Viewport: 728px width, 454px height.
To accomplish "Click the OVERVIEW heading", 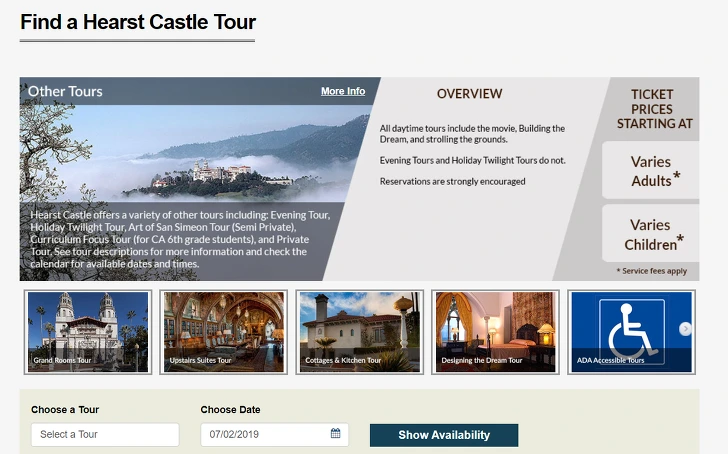I will pyautogui.click(x=469, y=94).
